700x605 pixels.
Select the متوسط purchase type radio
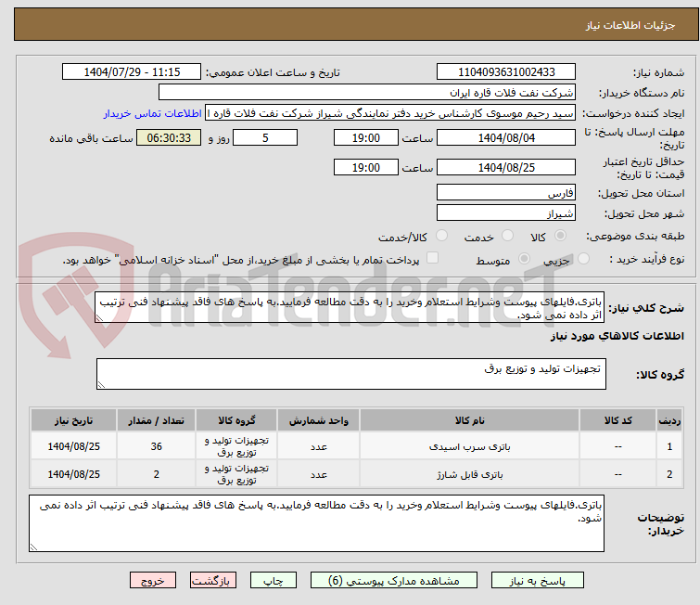[x=524, y=259]
